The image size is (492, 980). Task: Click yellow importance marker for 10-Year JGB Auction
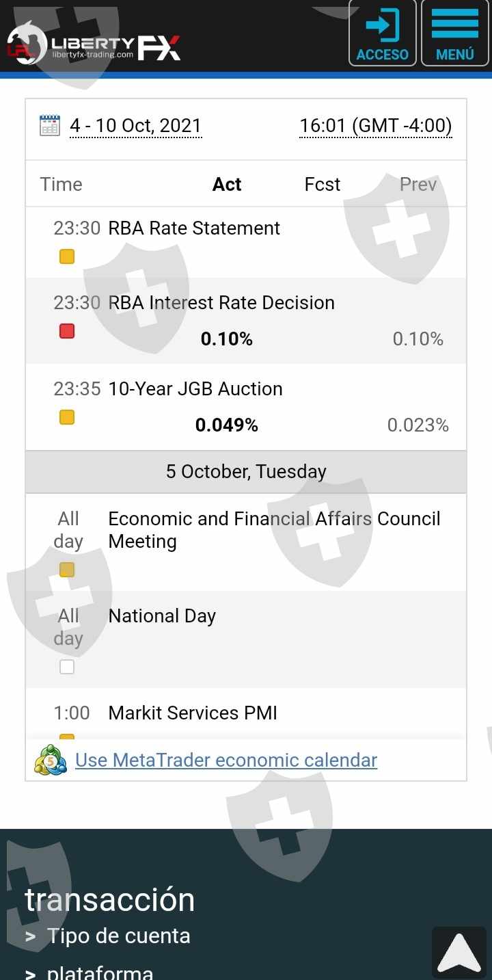click(67, 417)
